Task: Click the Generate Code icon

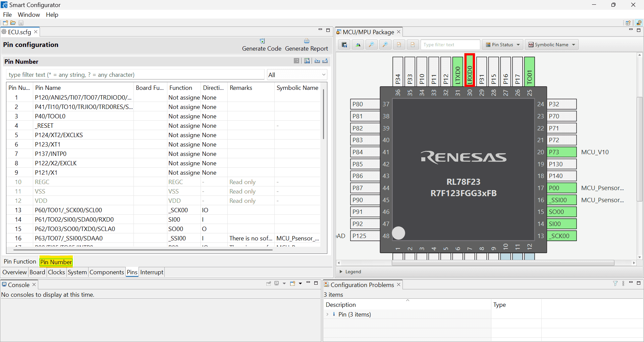Action: pos(262,41)
